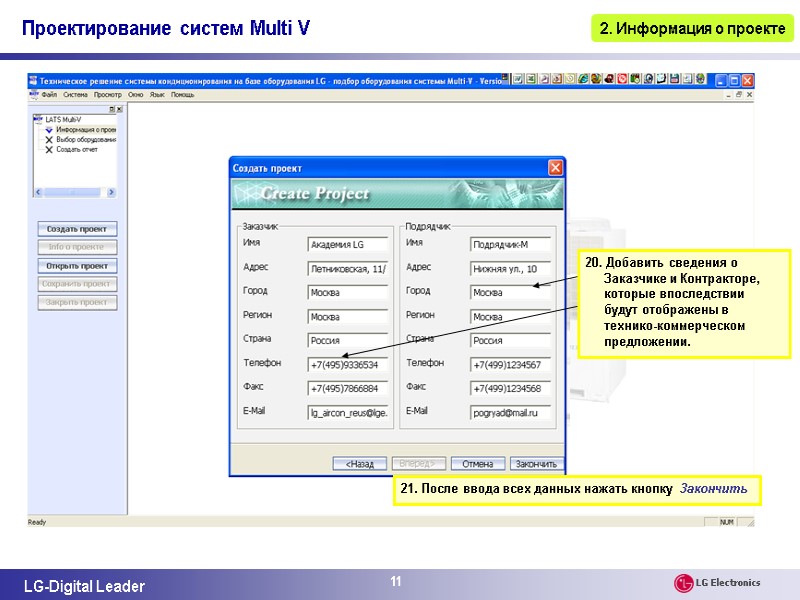
Task: Click the Отмена button
Action: pyautogui.click(x=478, y=464)
